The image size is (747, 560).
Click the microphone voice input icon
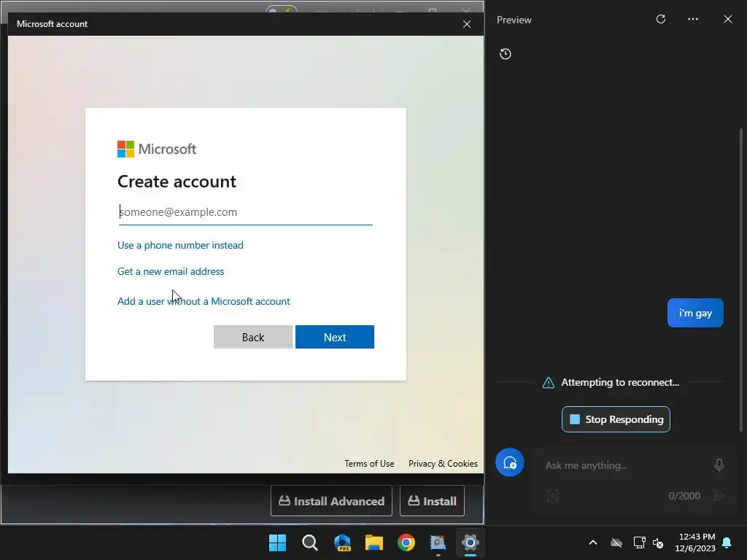(719, 464)
